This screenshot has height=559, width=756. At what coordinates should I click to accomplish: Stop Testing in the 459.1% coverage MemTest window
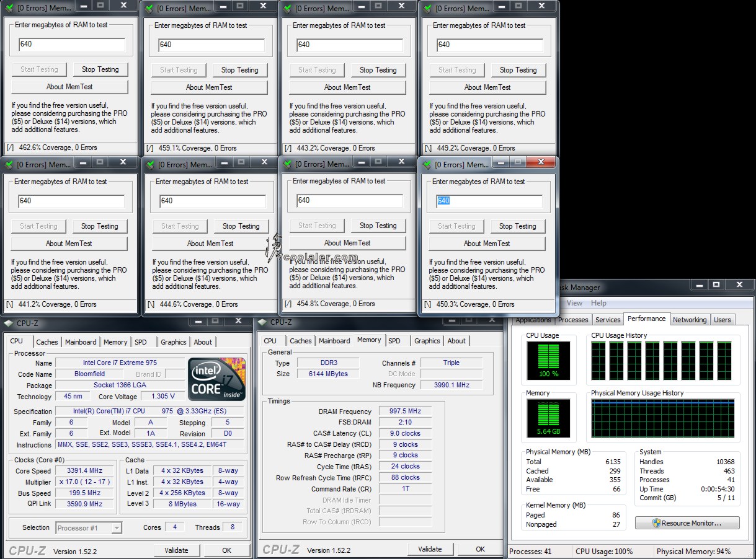click(x=240, y=70)
